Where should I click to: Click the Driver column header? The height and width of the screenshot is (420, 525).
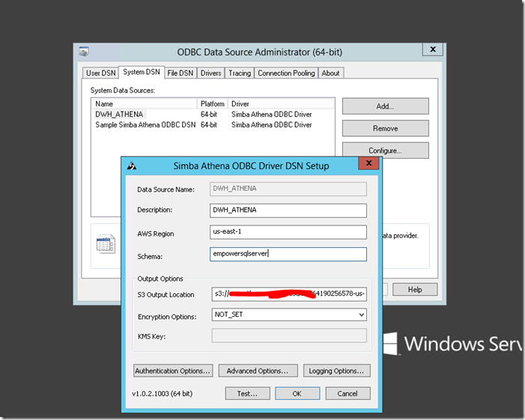(x=281, y=104)
